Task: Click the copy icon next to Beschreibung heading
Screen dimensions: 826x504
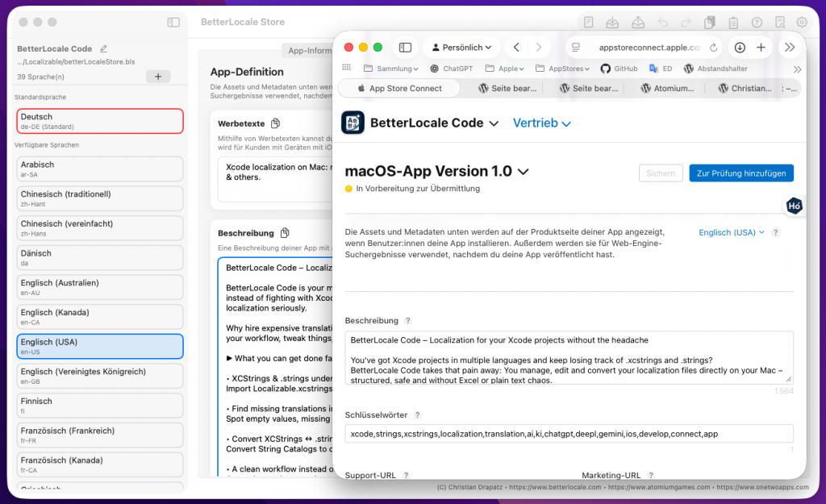Action: (285, 233)
